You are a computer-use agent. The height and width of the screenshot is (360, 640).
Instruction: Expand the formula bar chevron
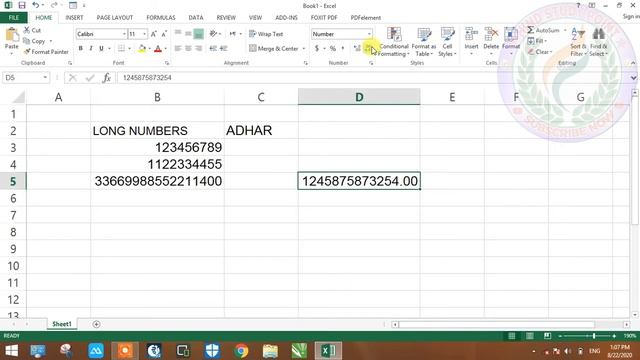pos(633,78)
